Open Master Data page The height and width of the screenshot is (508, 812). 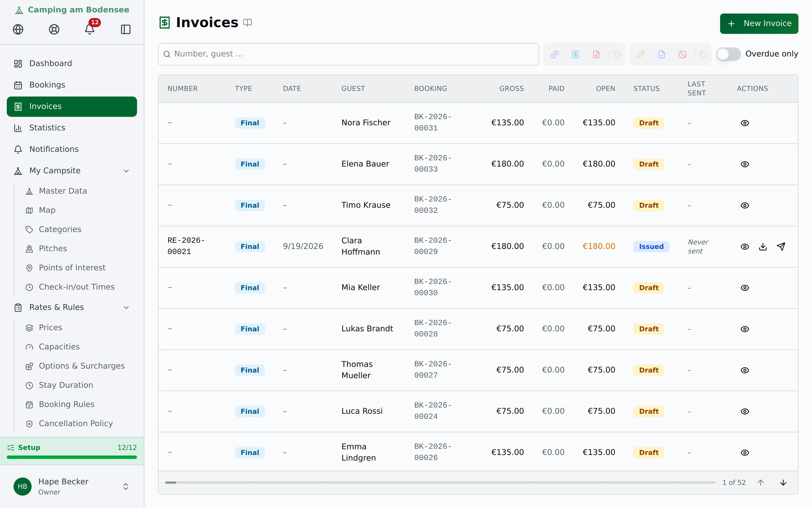pyautogui.click(x=78, y=191)
